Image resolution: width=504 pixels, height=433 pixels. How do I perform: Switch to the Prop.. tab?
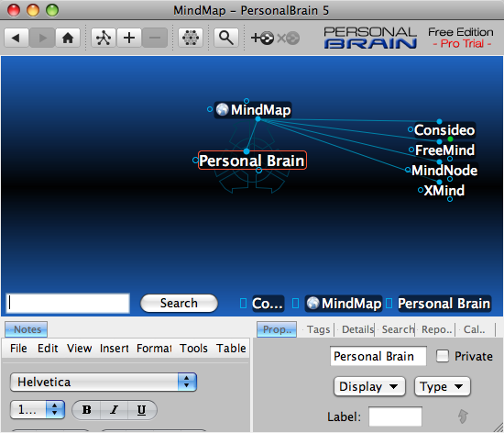click(x=277, y=329)
